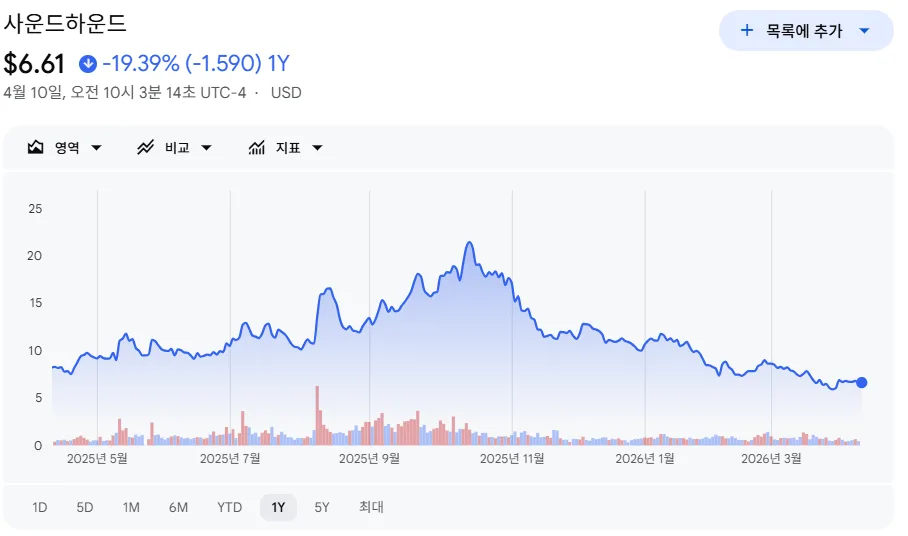Viewport: 908px width, 536px height.
Task: Select the 1Y time range tab
Action: pos(279,508)
